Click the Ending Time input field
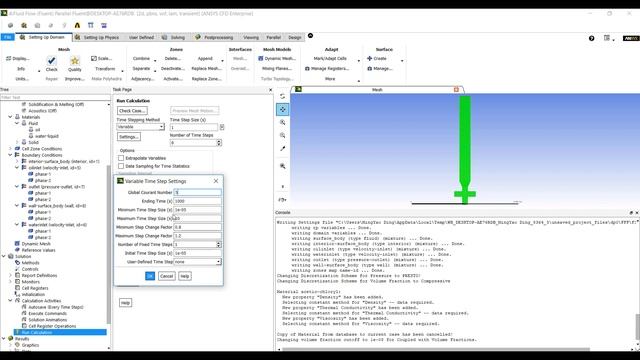640x360 pixels. (198, 201)
